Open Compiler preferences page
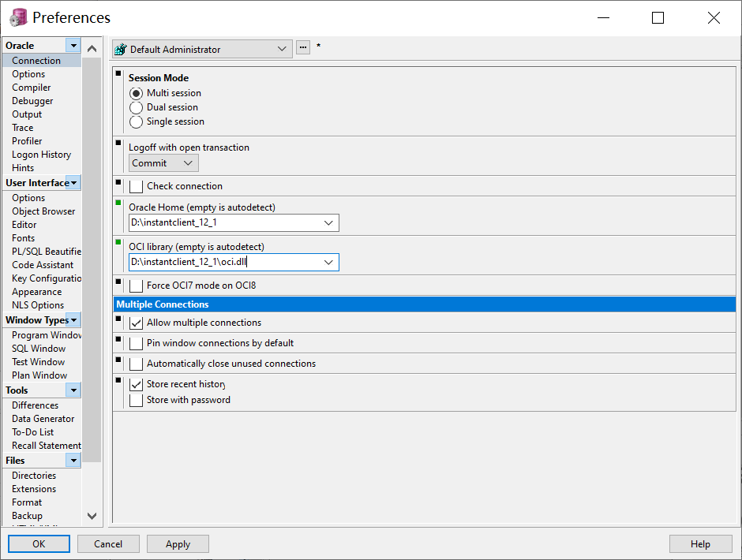Viewport: 742px width, 560px height. click(32, 88)
